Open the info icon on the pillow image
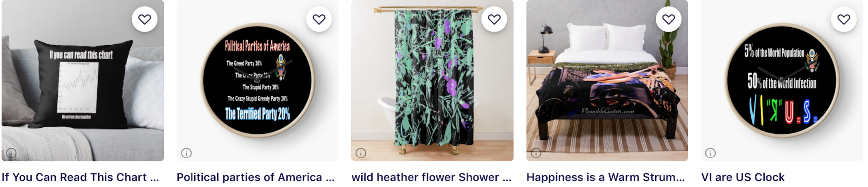 point(11,153)
